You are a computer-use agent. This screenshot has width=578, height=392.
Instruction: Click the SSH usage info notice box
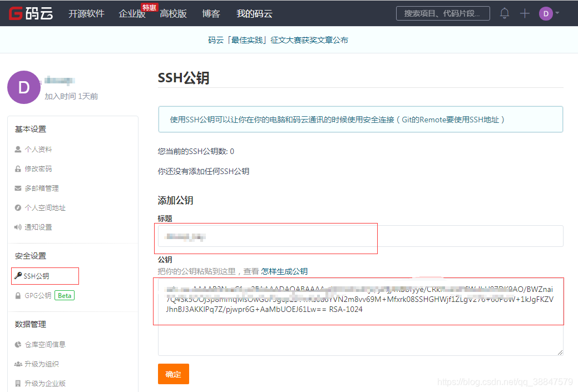(360, 120)
